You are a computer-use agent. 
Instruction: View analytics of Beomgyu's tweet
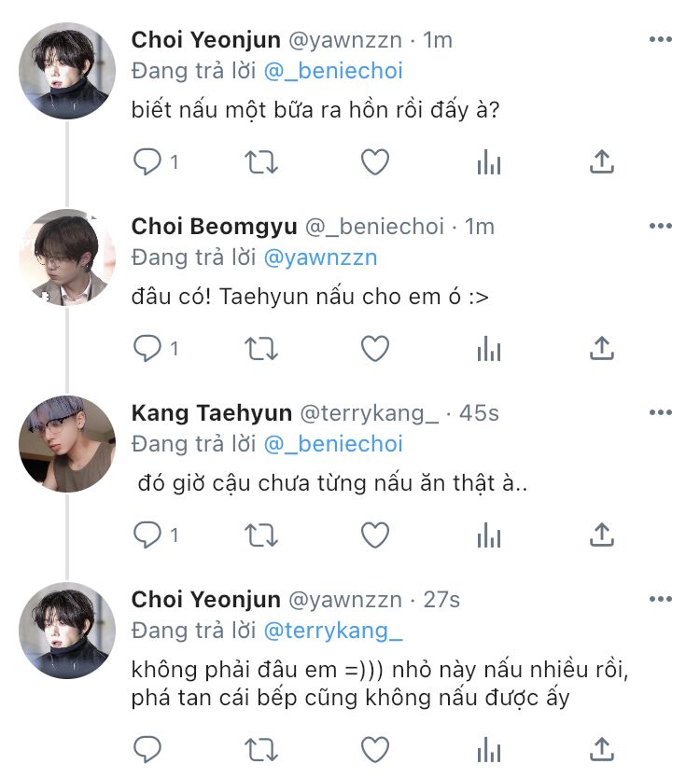[x=489, y=349]
